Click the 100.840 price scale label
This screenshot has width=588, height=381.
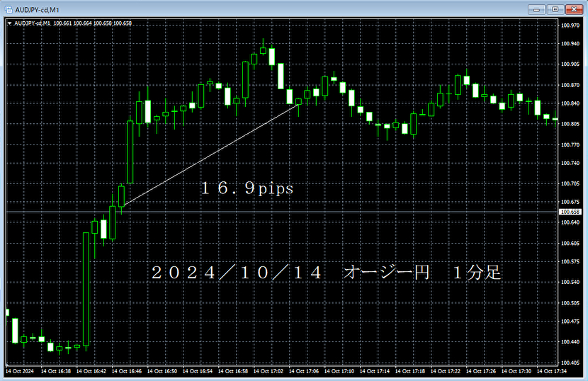pyautogui.click(x=570, y=103)
